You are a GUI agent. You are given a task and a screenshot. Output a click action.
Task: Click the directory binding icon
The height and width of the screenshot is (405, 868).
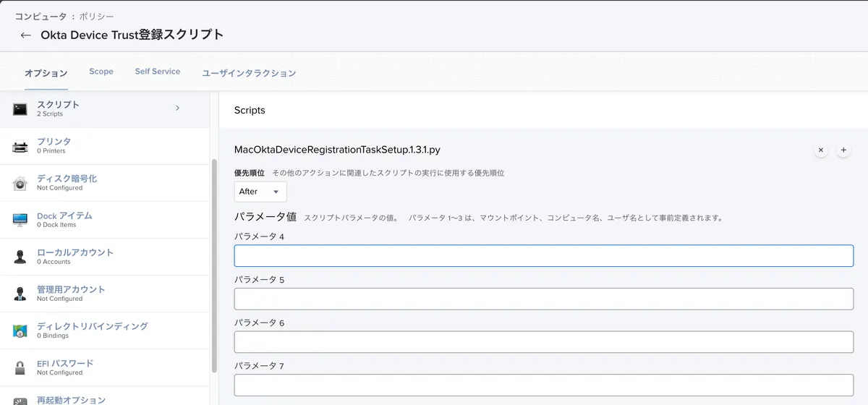20,331
